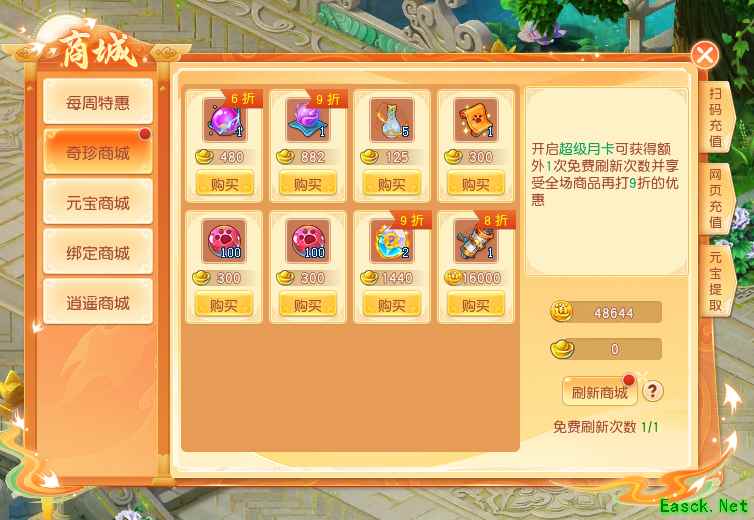754x520 pixels.
Task: Open the 网页充值 side tab
Action: pyautogui.click(x=716, y=199)
